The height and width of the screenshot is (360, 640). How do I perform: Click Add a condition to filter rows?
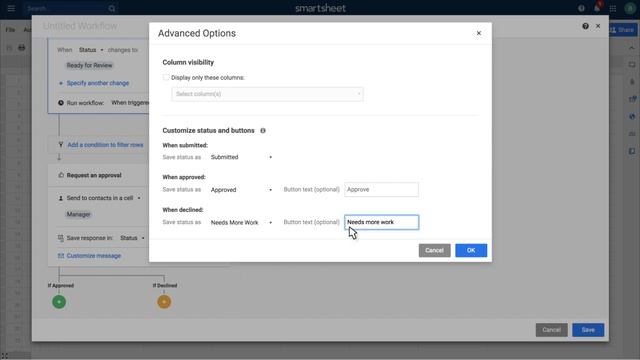[x=105, y=144]
